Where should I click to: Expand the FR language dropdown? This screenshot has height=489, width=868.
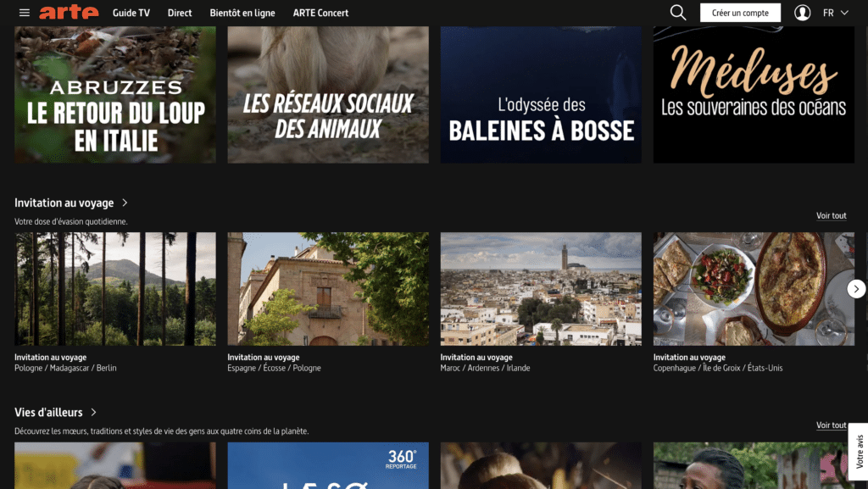click(x=834, y=13)
